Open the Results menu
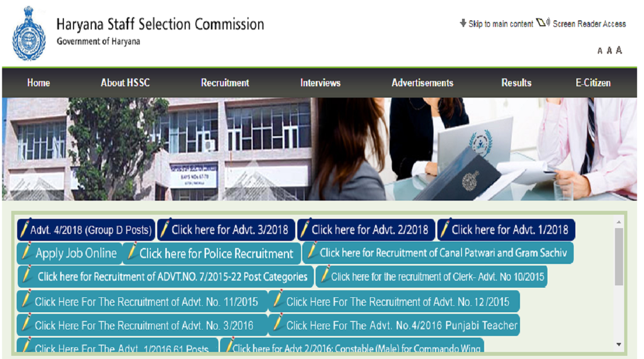Viewport: 644px width, 359px height. 516,83
